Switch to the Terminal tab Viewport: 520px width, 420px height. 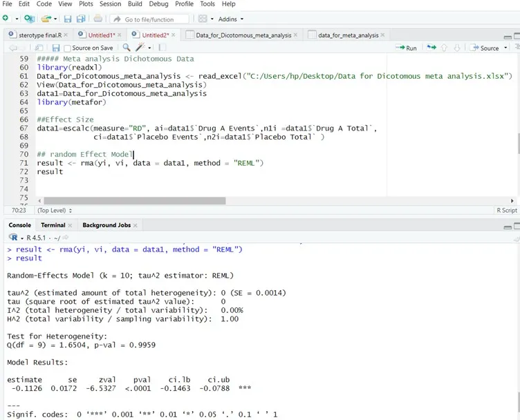click(53, 225)
